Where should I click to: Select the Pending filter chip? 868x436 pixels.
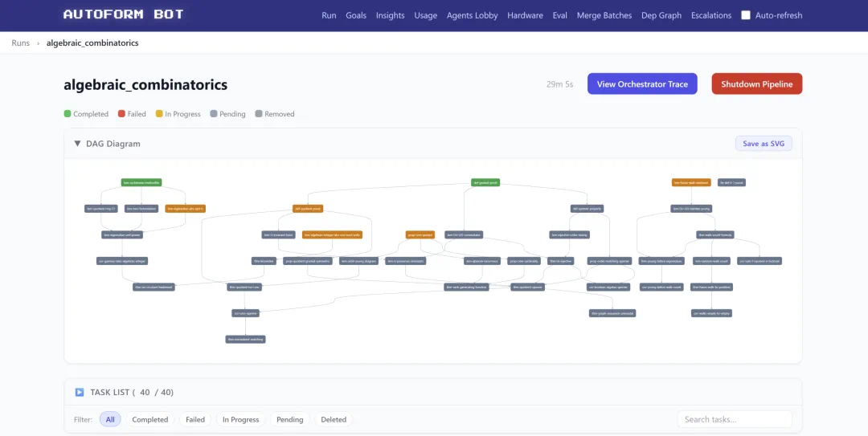click(x=290, y=419)
